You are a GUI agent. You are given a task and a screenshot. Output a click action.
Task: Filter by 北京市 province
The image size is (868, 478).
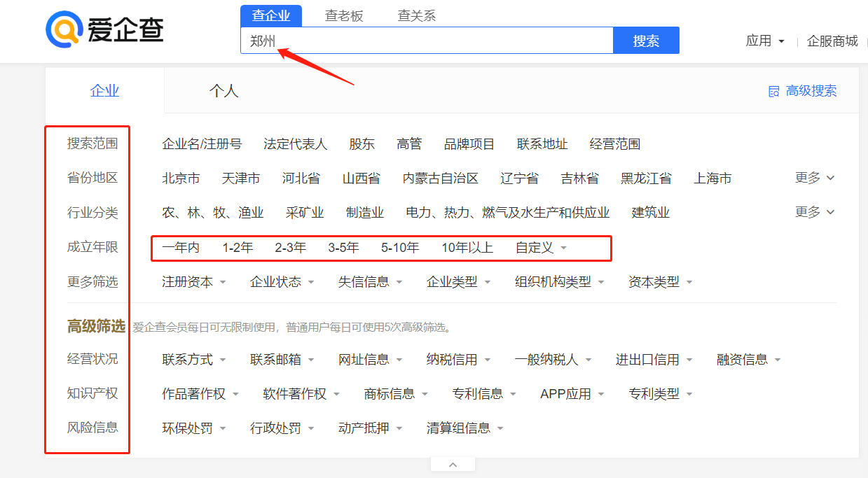tap(181, 178)
